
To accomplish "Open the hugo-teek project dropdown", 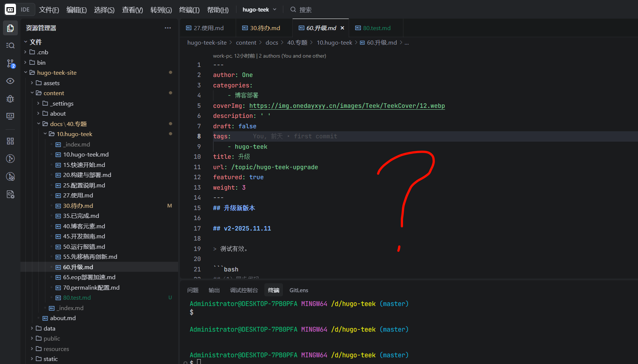I will (259, 10).
